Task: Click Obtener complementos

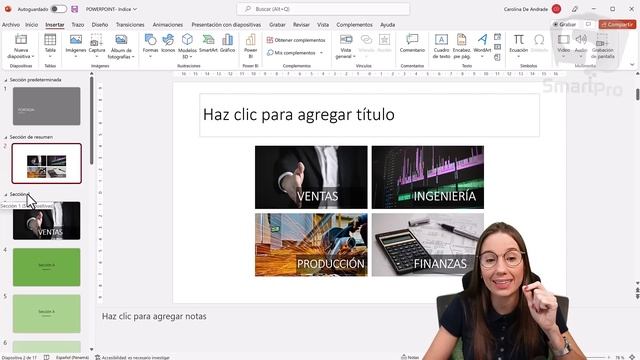Action: pos(296,40)
